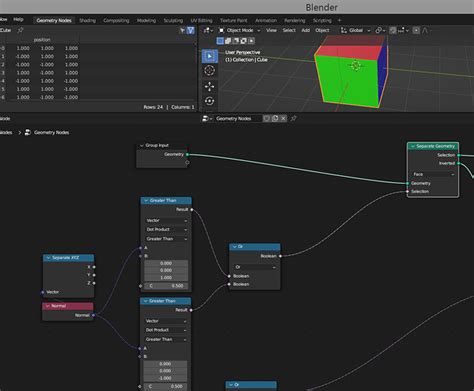
Task: Open the viewport Add menu
Action: click(x=306, y=30)
